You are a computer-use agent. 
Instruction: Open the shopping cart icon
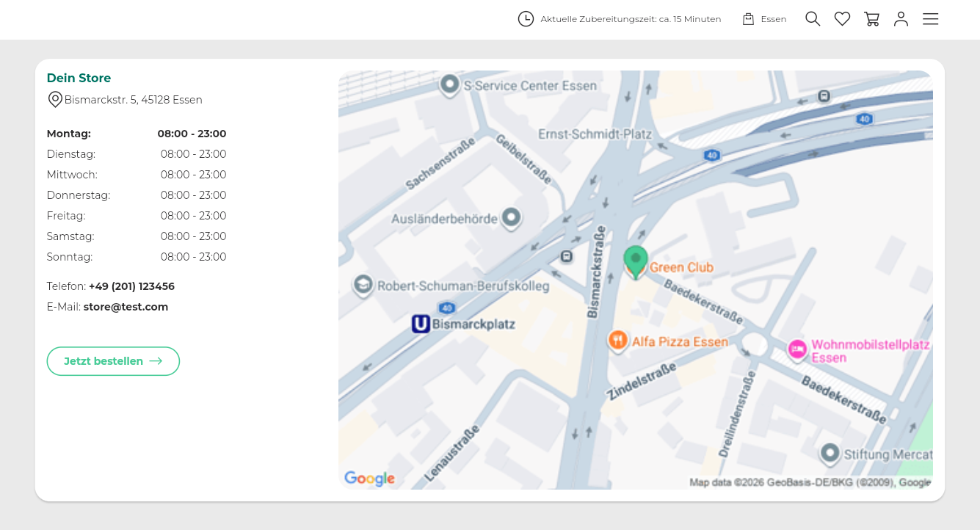coord(871,19)
